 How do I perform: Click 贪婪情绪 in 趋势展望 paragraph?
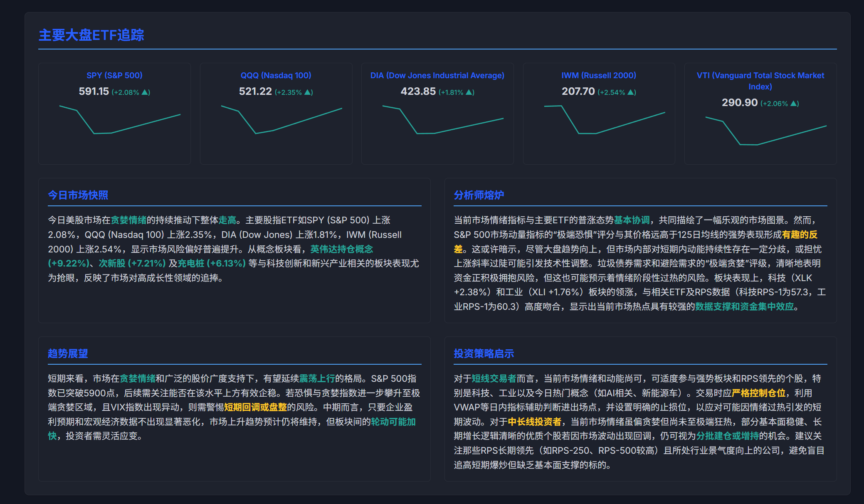138,378
